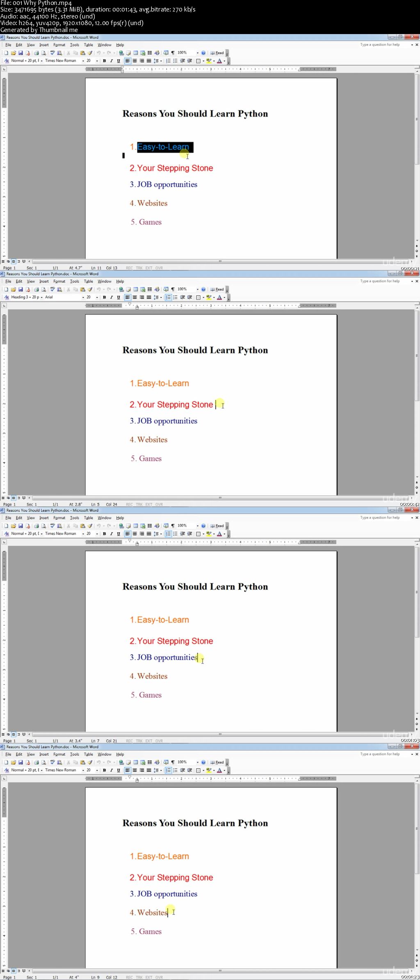Click Open folder icon in 00:00:21 frame

click(14, 53)
